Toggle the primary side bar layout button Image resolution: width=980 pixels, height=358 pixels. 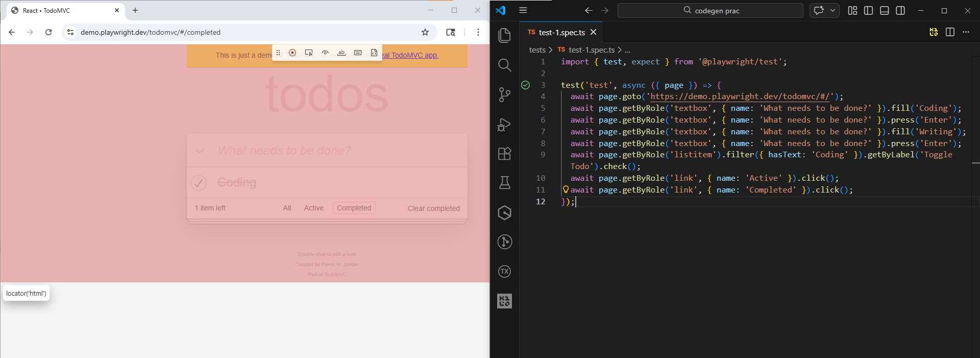868,11
